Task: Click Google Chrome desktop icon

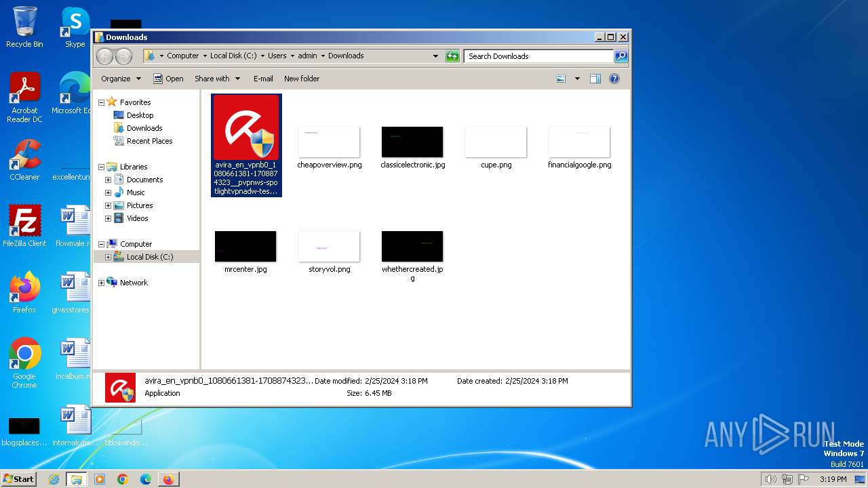Action: pos(24,363)
